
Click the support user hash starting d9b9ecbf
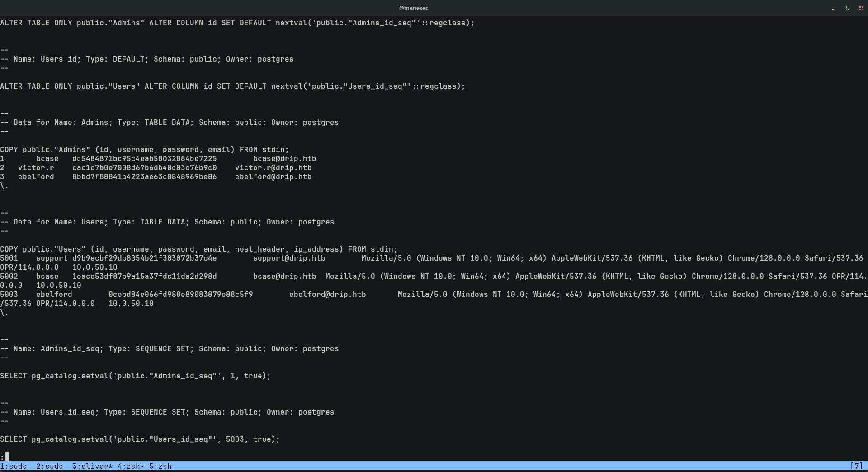tap(144, 258)
